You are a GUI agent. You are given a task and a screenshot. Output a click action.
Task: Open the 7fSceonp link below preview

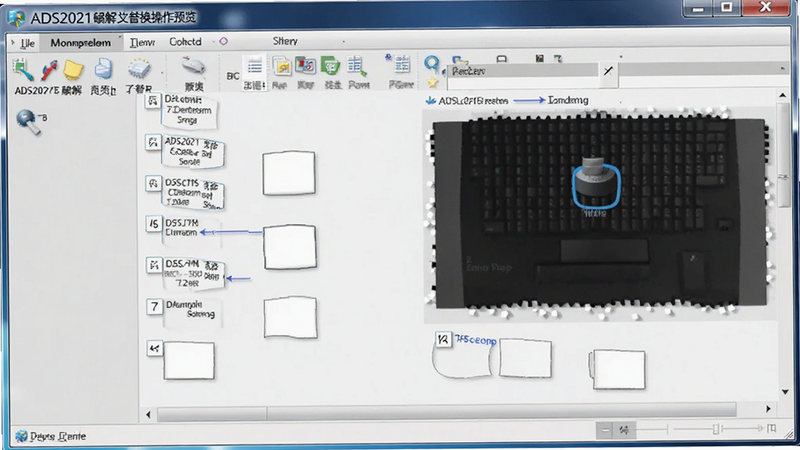(475, 339)
